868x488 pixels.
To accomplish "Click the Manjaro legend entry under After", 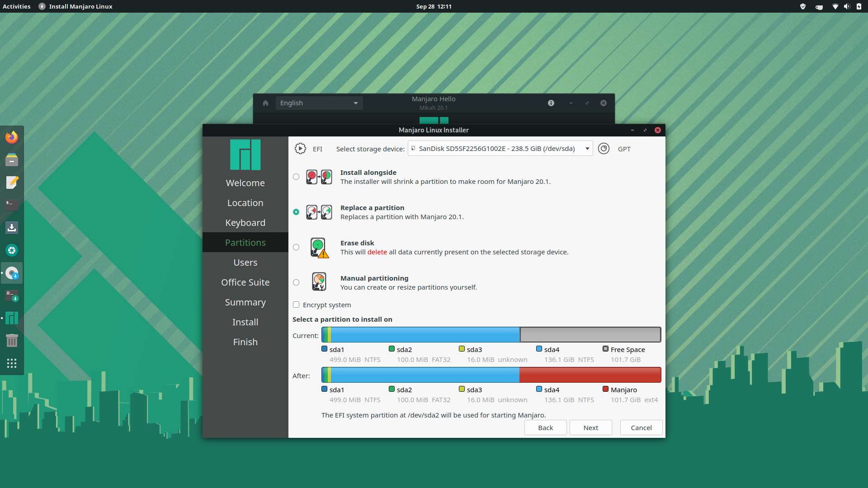I will click(630, 394).
